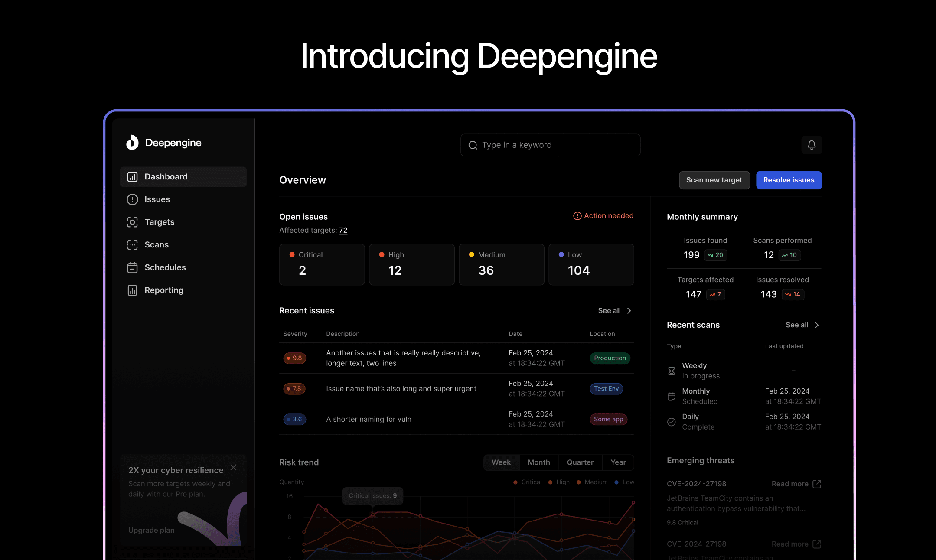Open the affected targets count link
Image resolution: width=936 pixels, height=560 pixels.
click(343, 230)
